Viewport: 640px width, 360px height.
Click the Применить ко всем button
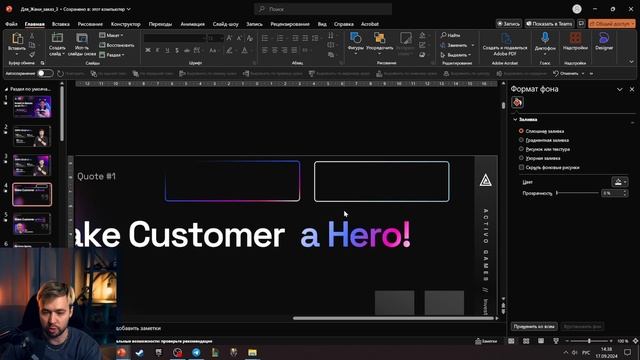point(534,327)
